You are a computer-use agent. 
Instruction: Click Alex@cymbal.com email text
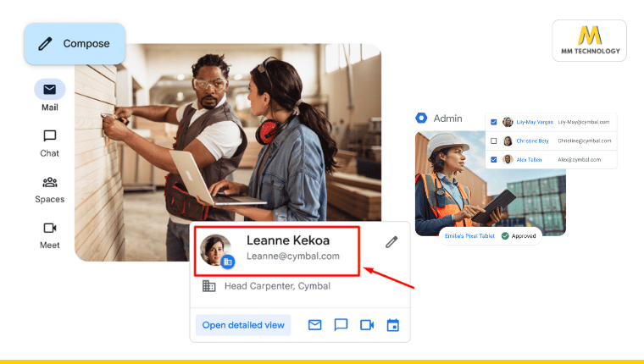tap(579, 160)
